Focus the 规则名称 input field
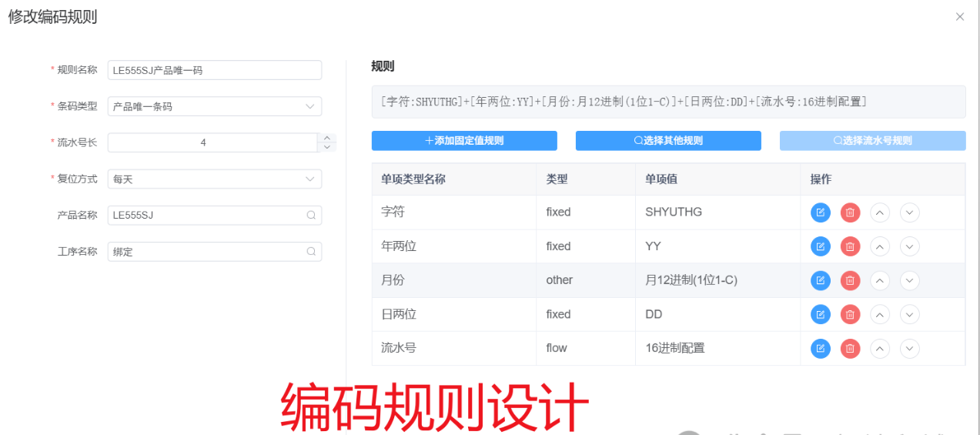 coord(215,70)
